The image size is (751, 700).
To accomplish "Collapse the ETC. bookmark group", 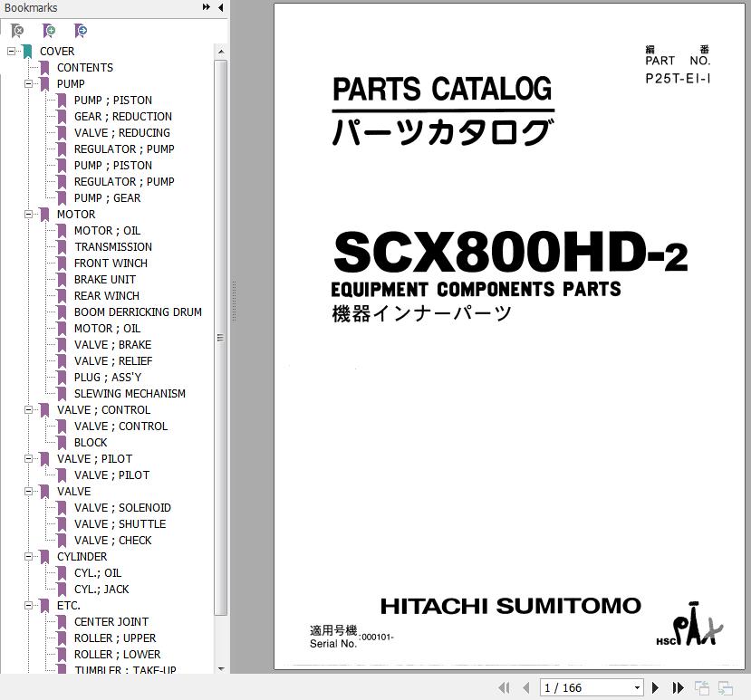I will click(x=28, y=605).
